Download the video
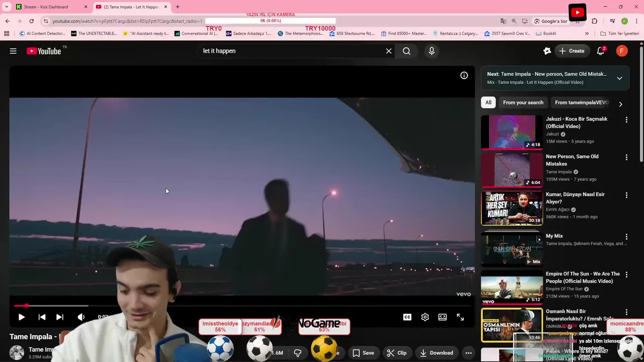644x362 pixels. pyautogui.click(x=436, y=353)
